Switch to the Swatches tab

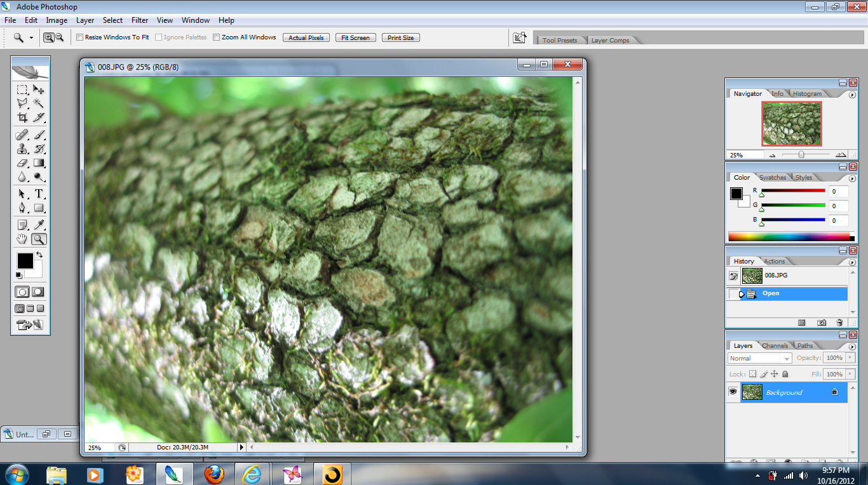coord(773,177)
